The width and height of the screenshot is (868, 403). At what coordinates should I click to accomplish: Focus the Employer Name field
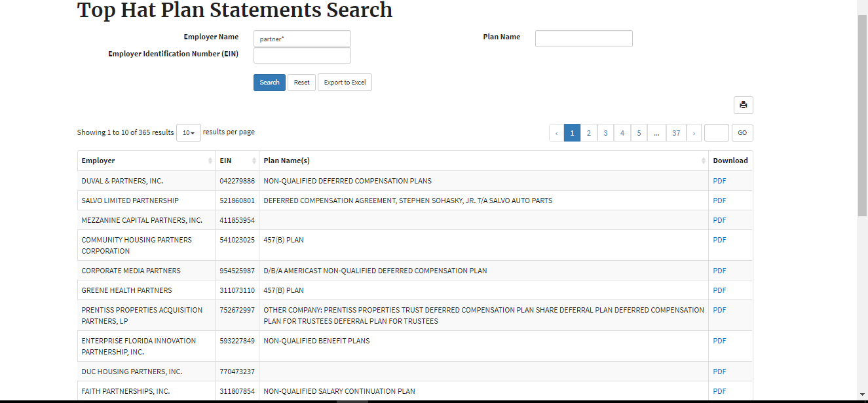point(302,39)
